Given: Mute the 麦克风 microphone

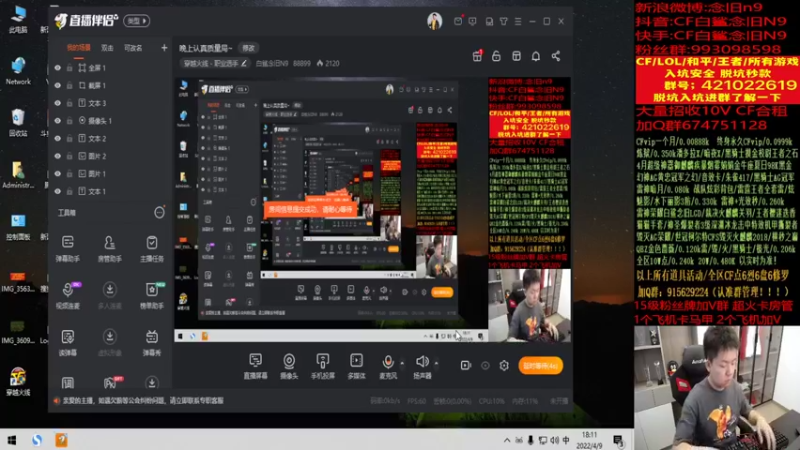Looking at the screenshot, I should click(x=388, y=366).
